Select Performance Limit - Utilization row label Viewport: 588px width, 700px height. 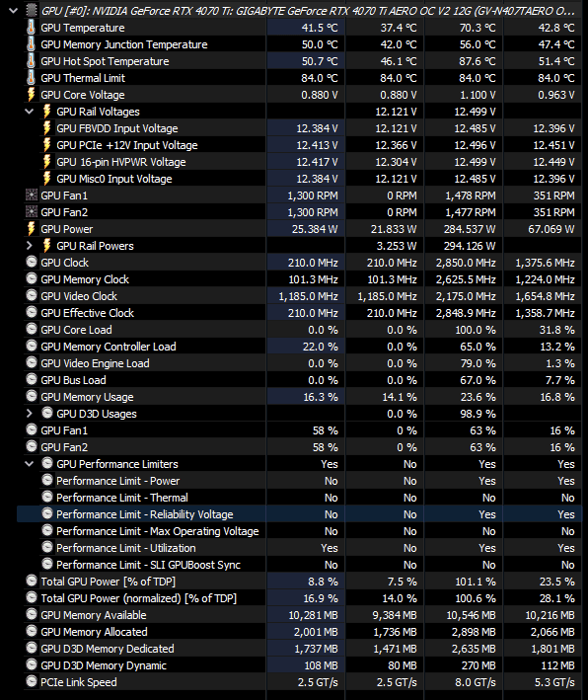[x=126, y=548]
